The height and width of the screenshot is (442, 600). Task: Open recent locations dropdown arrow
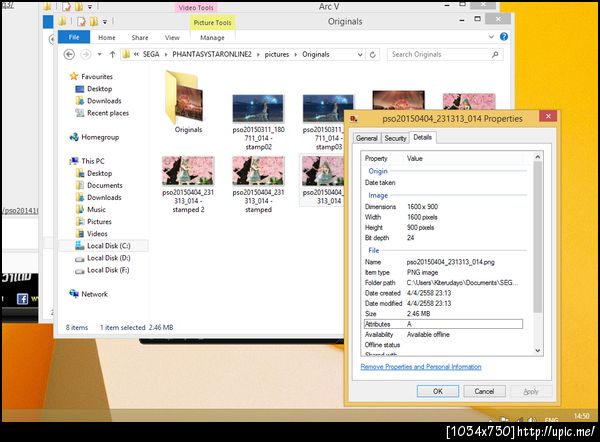coord(99,55)
